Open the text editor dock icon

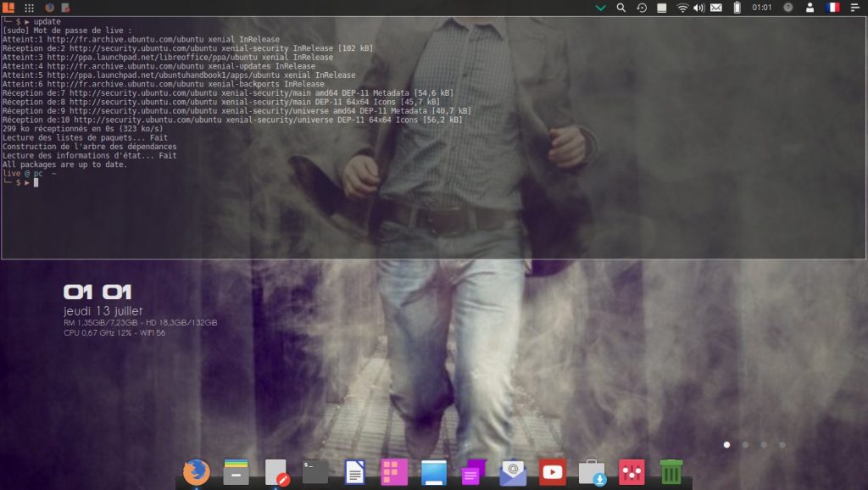pos(276,471)
